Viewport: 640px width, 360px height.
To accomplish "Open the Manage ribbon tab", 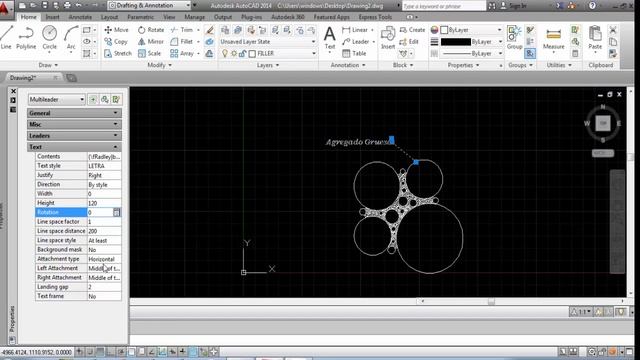I will point(195,17).
